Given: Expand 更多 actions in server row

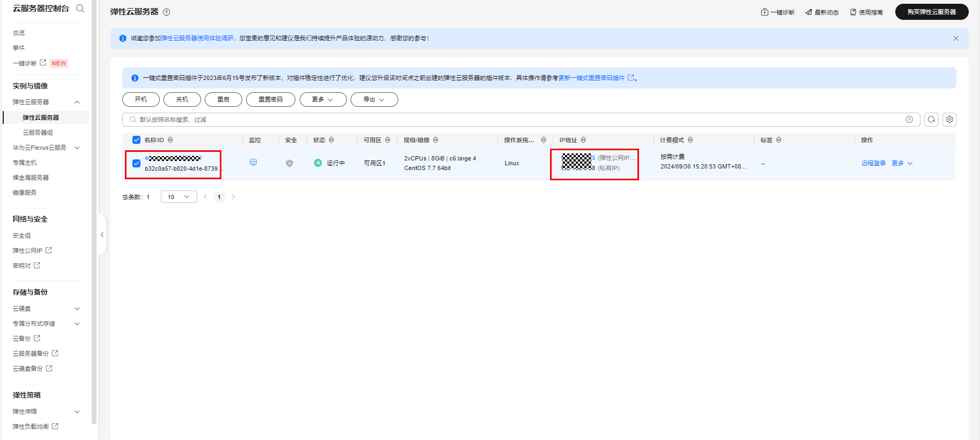Looking at the screenshot, I should point(902,163).
